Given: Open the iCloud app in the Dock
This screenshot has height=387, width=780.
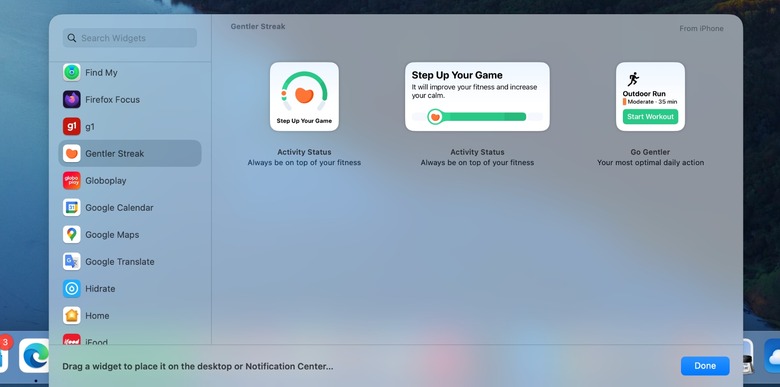Looking at the screenshot, I should tap(772, 355).
